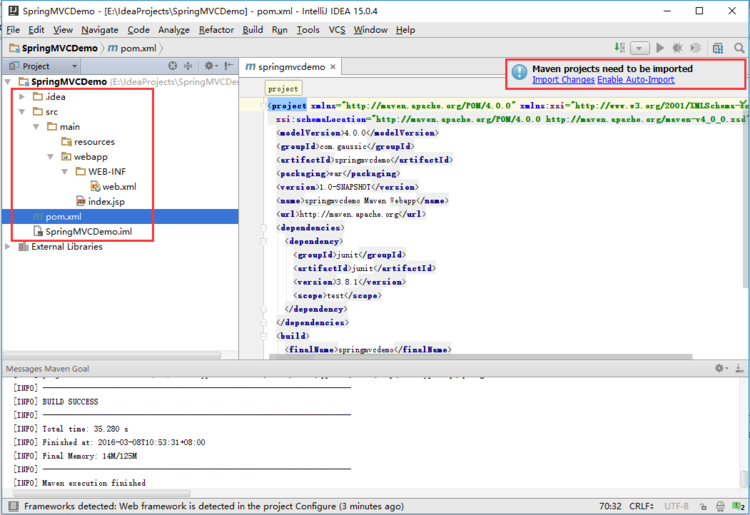750x515 pixels.
Task: Click the Messages panel horizontal scrollbar
Action: coord(102,493)
